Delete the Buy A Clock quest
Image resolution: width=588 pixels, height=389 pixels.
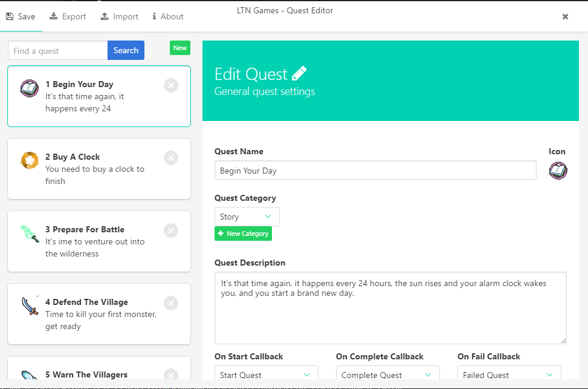pyautogui.click(x=171, y=158)
